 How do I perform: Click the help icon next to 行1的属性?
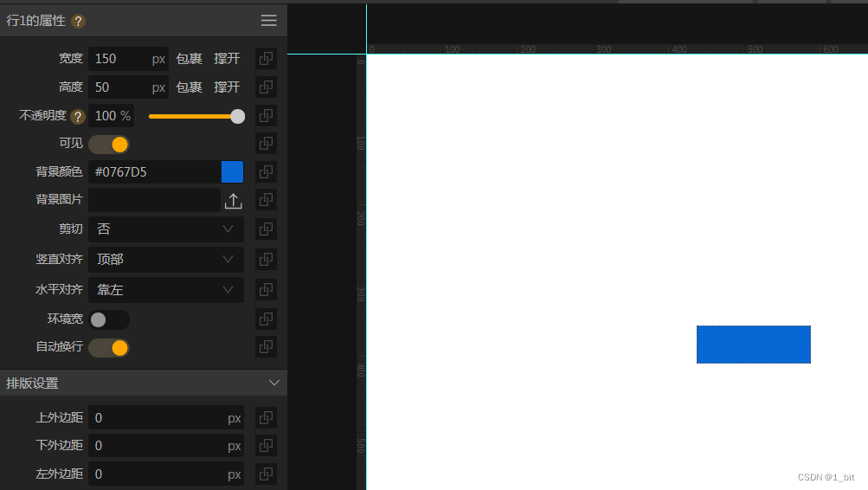pos(78,21)
